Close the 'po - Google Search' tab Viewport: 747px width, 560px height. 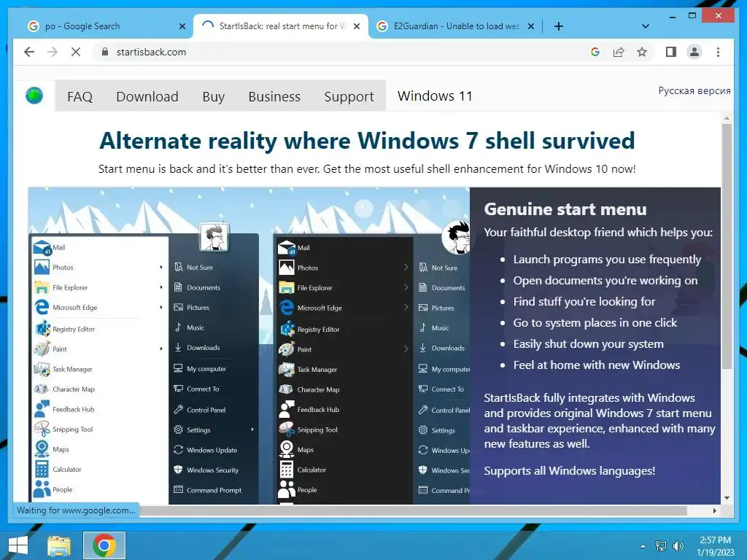point(182,26)
